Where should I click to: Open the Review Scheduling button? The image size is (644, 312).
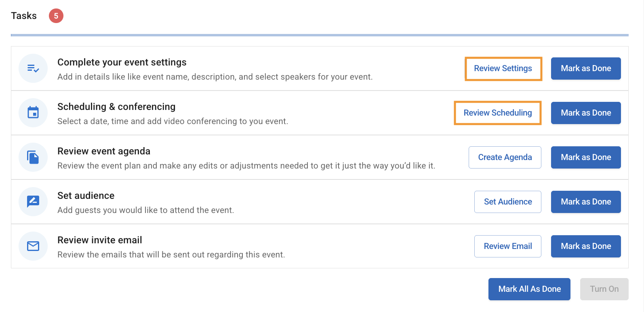tap(498, 113)
